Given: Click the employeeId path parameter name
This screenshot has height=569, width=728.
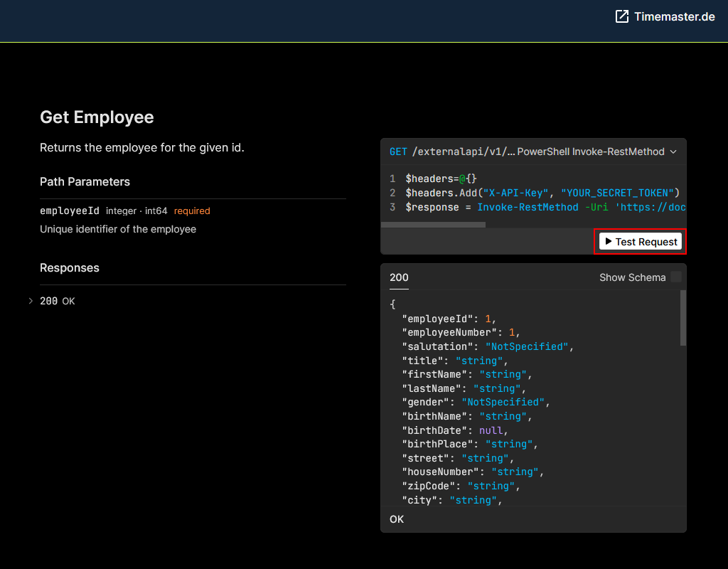Looking at the screenshot, I should click(x=70, y=211).
